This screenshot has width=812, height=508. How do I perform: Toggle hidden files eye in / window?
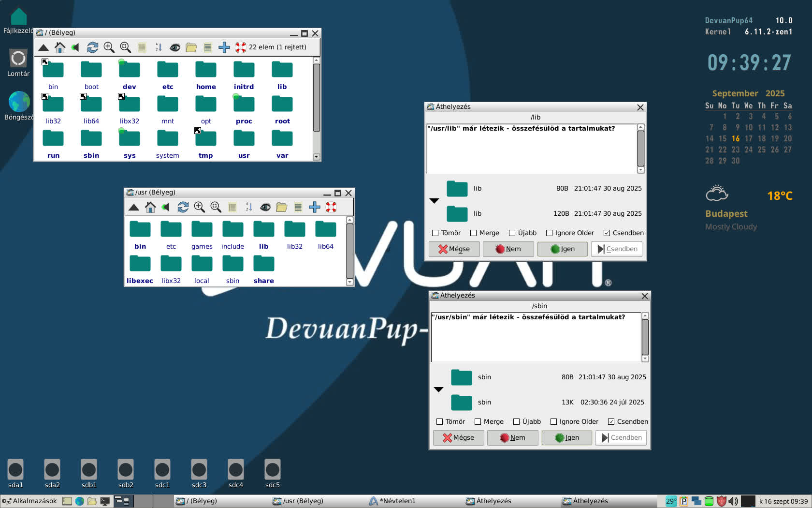pyautogui.click(x=175, y=47)
